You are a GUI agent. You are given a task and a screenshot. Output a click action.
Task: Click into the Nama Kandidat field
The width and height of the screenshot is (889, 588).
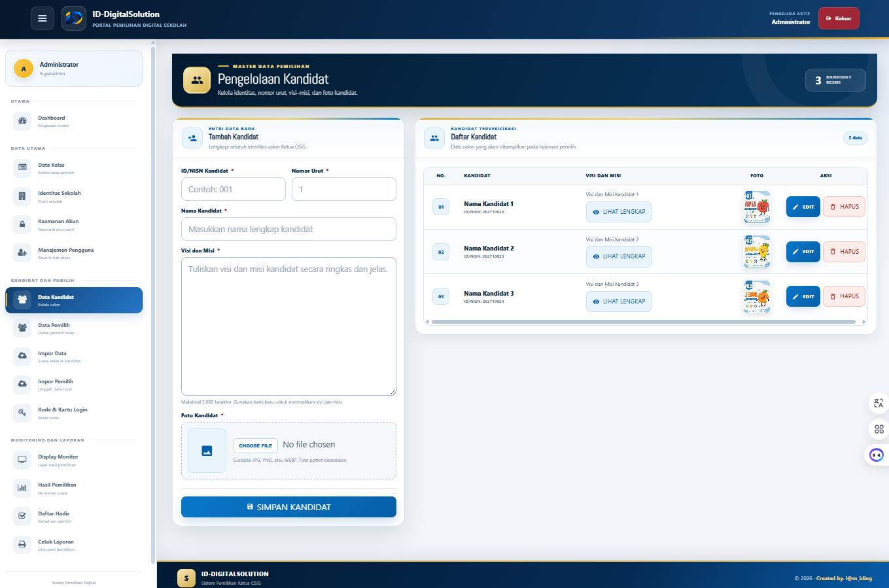point(288,229)
